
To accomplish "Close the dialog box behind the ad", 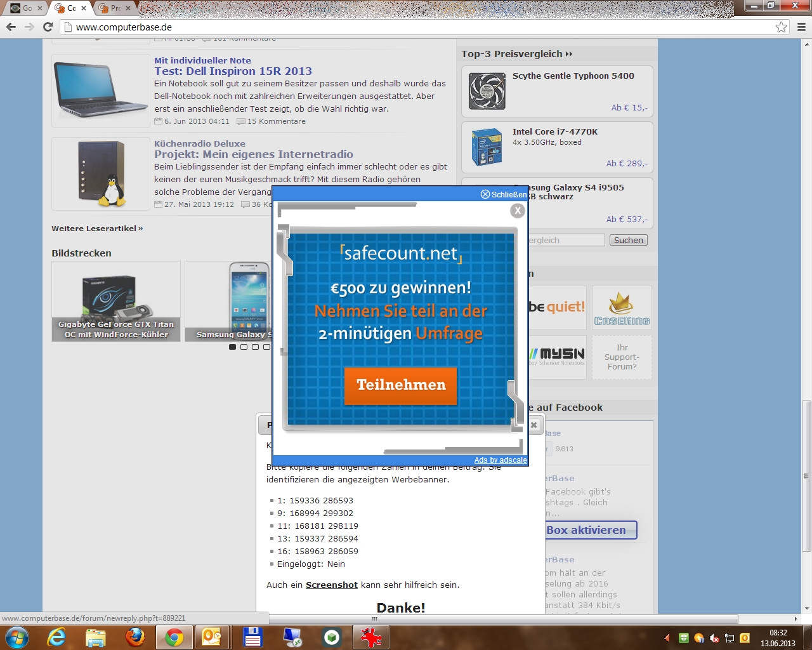I will pyautogui.click(x=534, y=425).
